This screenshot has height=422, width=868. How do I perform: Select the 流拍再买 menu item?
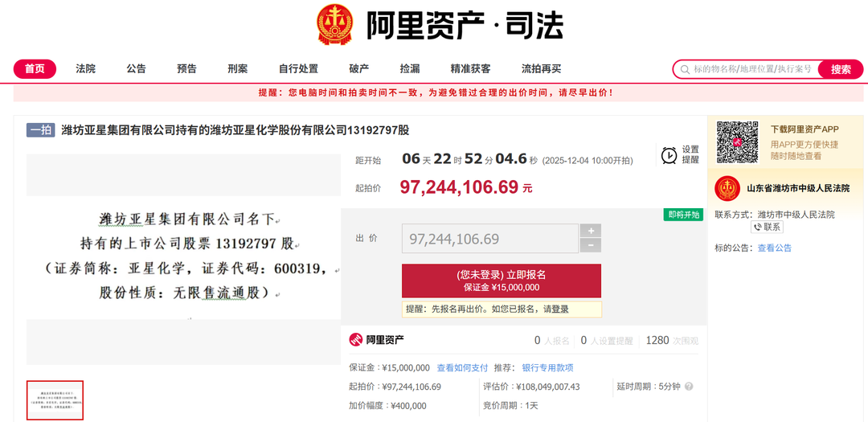(x=541, y=69)
